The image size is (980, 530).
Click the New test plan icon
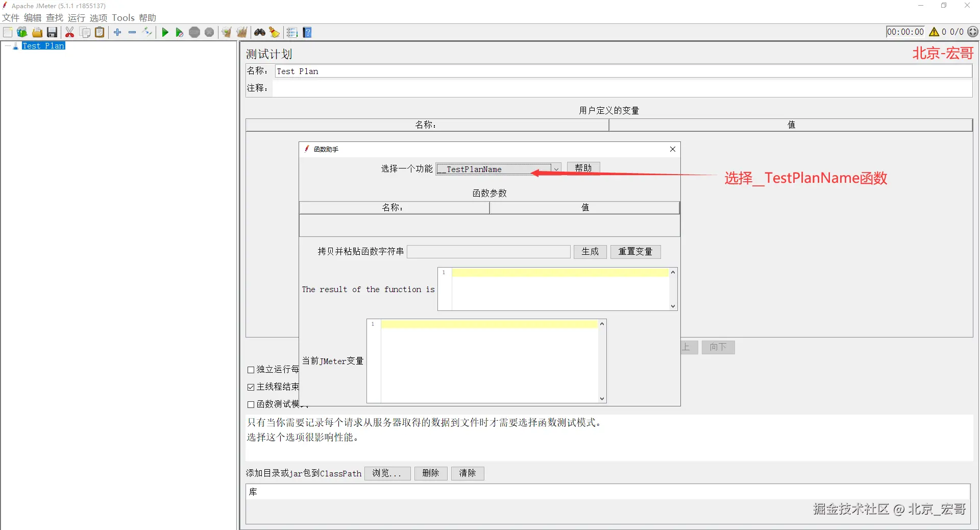8,32
